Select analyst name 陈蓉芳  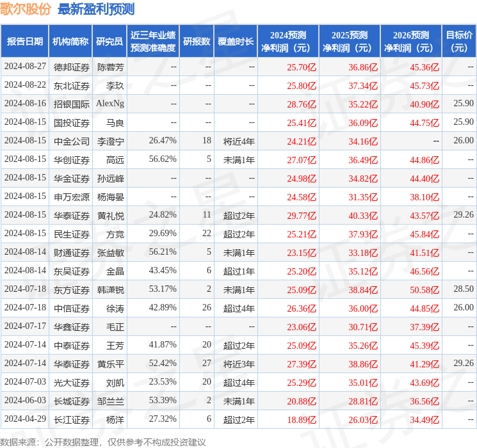click(x=110, y=67)
